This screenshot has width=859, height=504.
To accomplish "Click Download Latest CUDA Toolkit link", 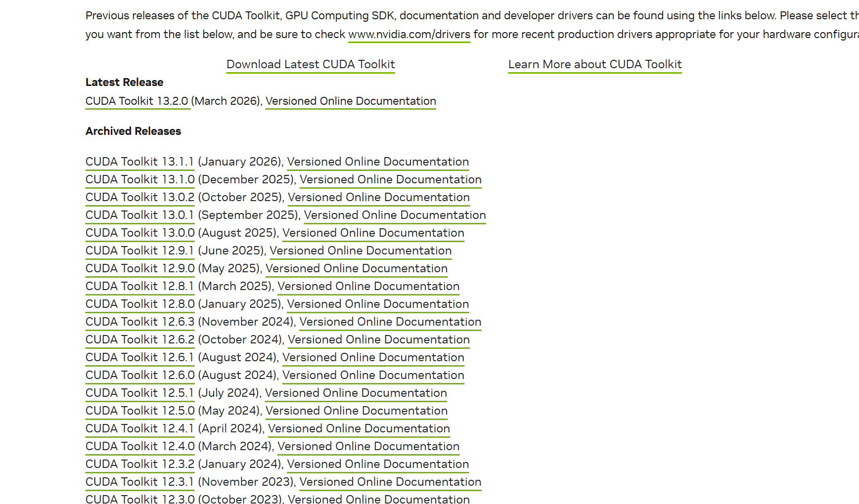I will [x=311, y=65].
